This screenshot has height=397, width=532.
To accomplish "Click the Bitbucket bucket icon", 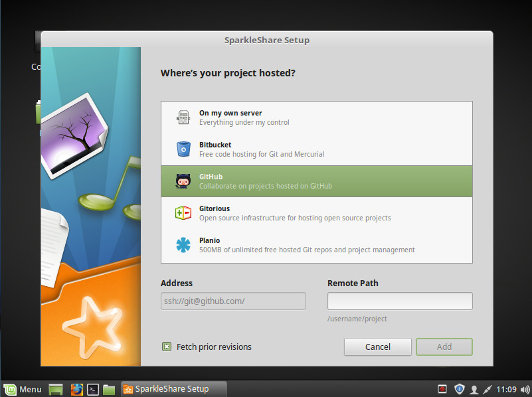I will click(183, 149).
